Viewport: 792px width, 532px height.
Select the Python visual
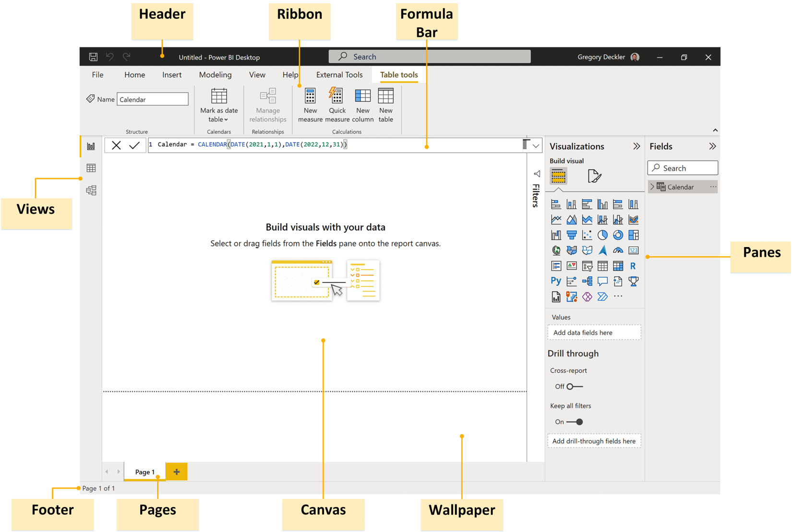556,281
